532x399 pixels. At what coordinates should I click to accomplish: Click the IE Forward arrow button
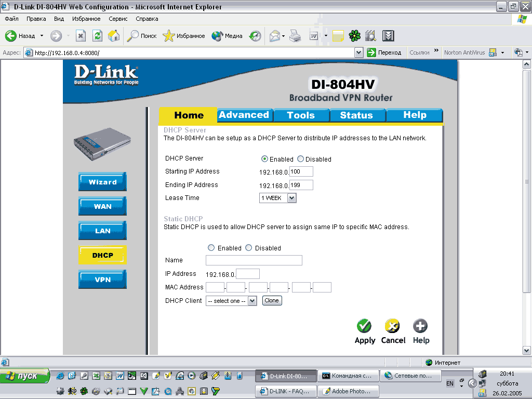(x=56, y=36)
